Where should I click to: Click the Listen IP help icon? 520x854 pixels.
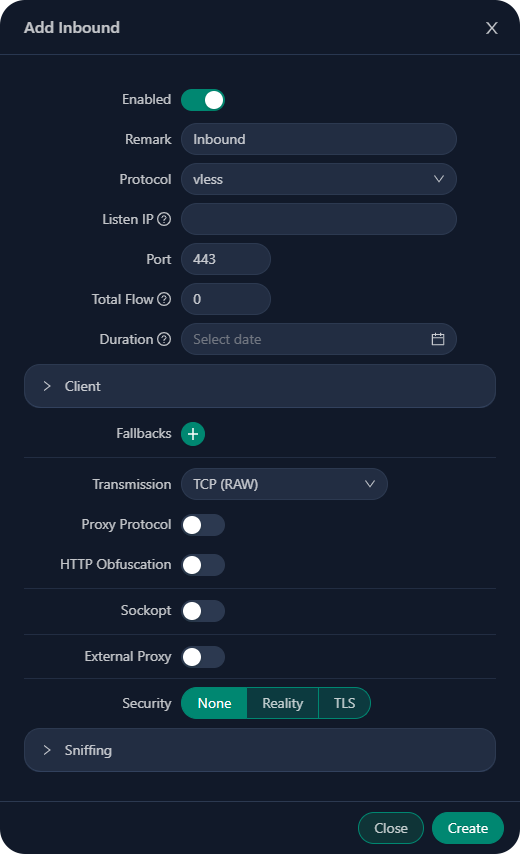click(164, 219)
